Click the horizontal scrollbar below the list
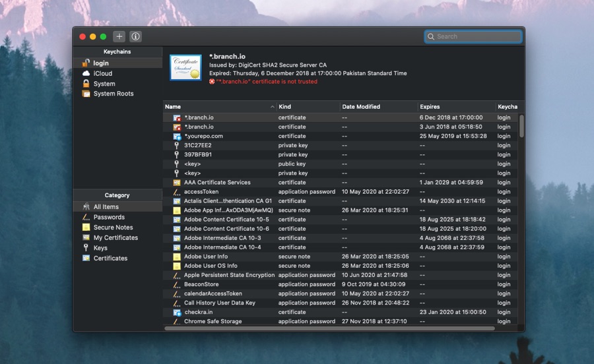This screenshot has width=594, height=364. [329, 328]
